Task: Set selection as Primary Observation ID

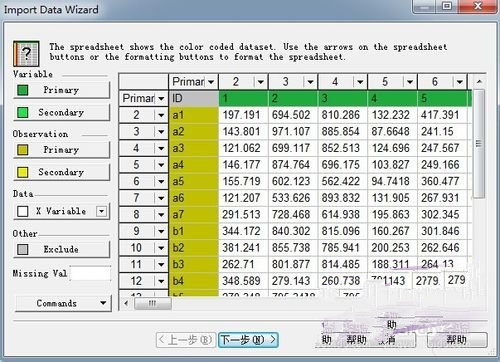Action: coord(61,150)
